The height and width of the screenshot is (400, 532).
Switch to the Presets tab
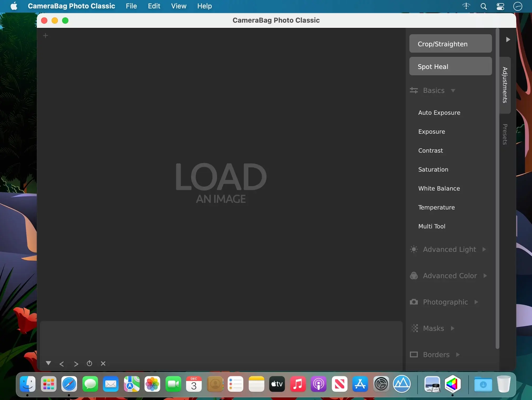(505, 134)
